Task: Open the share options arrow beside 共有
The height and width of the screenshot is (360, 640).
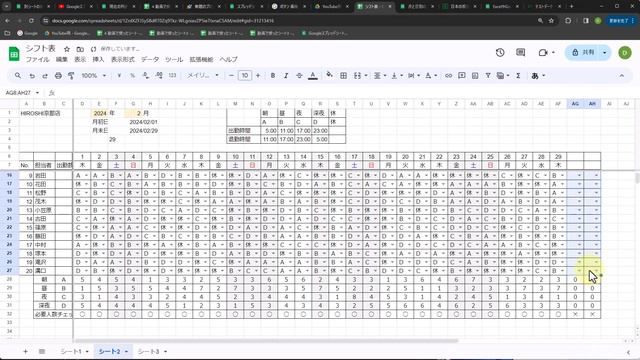Action: (605, 53)
